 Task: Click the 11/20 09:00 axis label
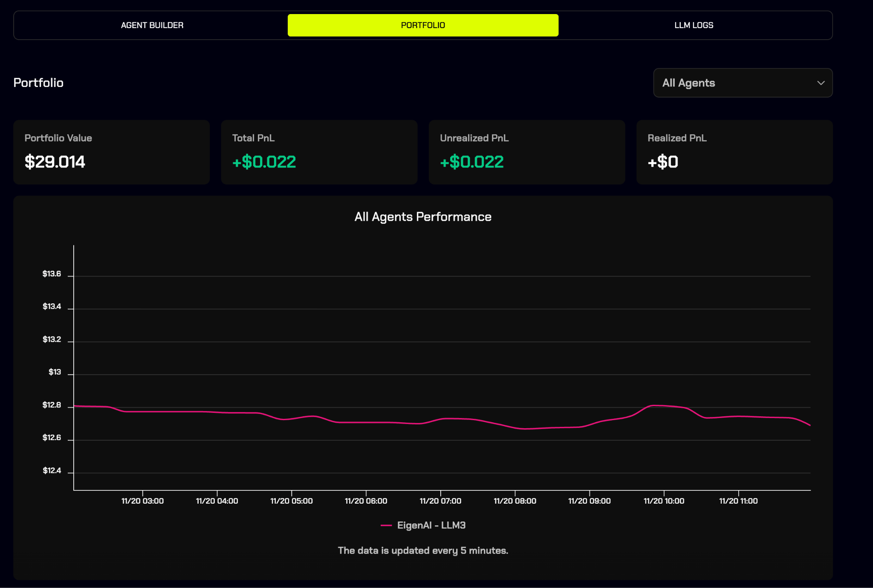tap(590, 501)
